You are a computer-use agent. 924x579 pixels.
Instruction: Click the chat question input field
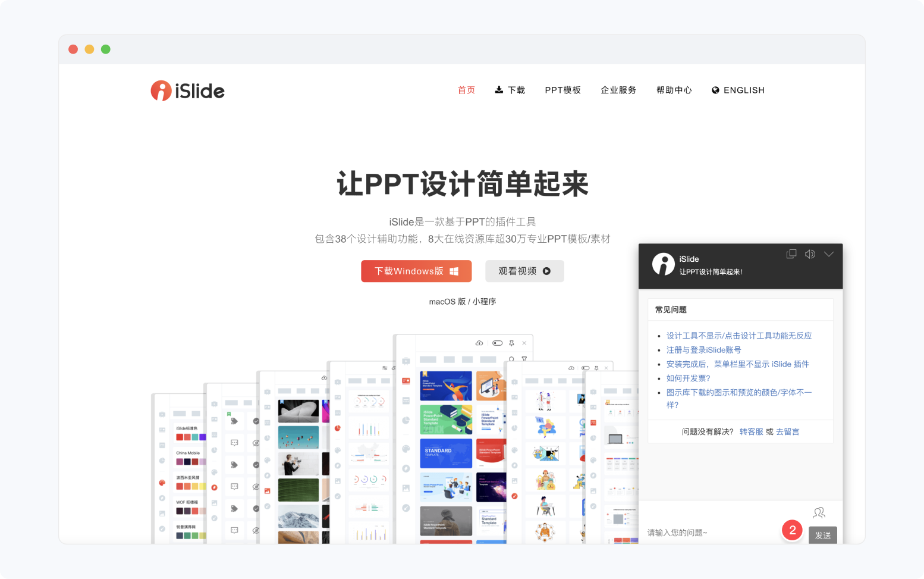tap(711, 533)
